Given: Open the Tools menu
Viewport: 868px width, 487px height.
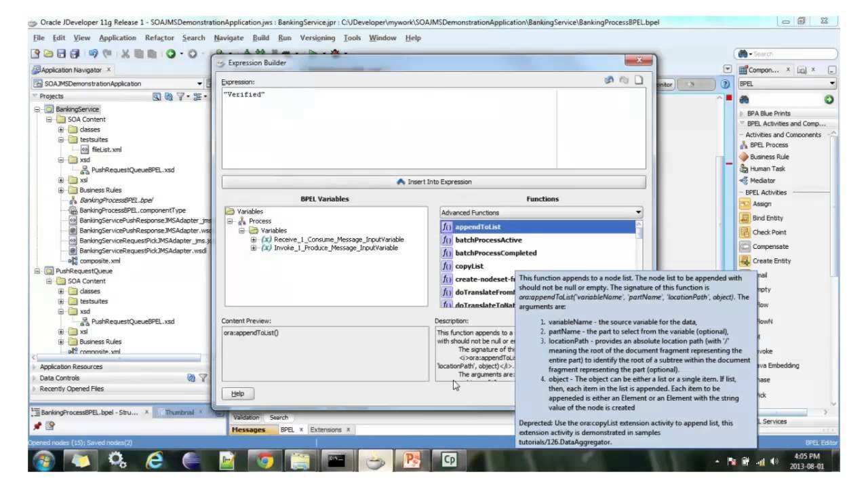Looking at the screenshot, I should pos(352,38).
